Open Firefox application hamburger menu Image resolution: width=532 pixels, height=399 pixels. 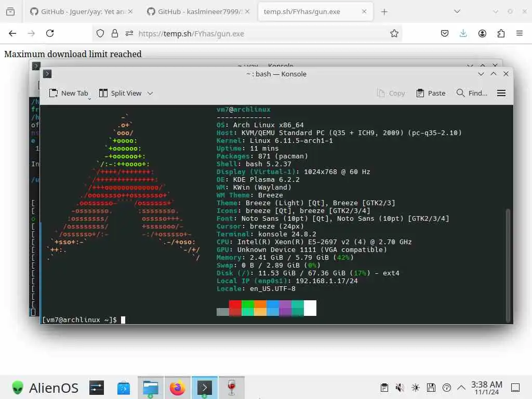click(x=520, y=33)
